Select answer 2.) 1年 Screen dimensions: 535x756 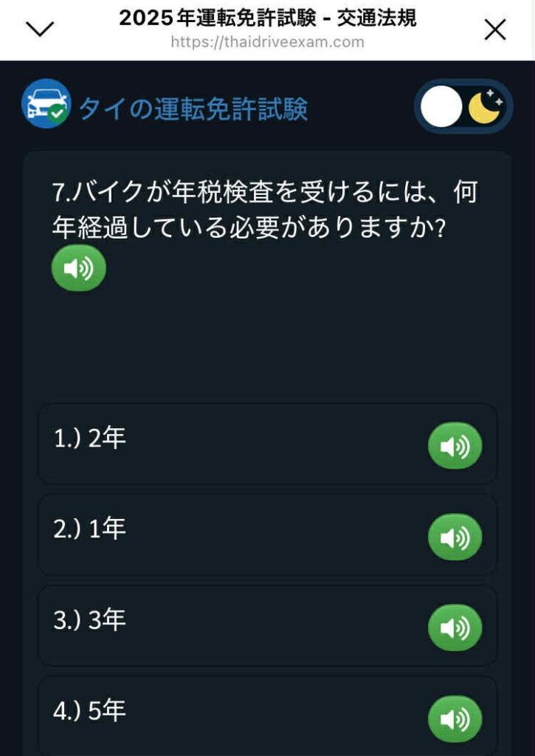coord(267,535)
